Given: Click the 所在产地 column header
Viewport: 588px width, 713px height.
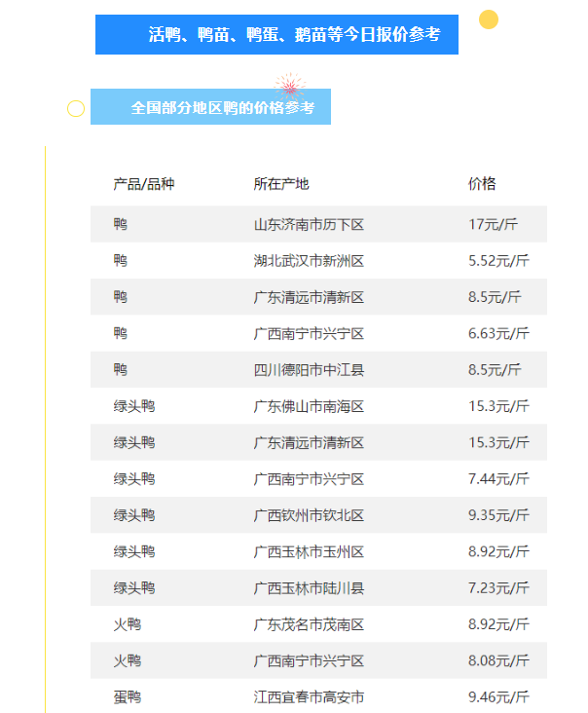Looking at the screenshot, I should click(x=280, y=184).
